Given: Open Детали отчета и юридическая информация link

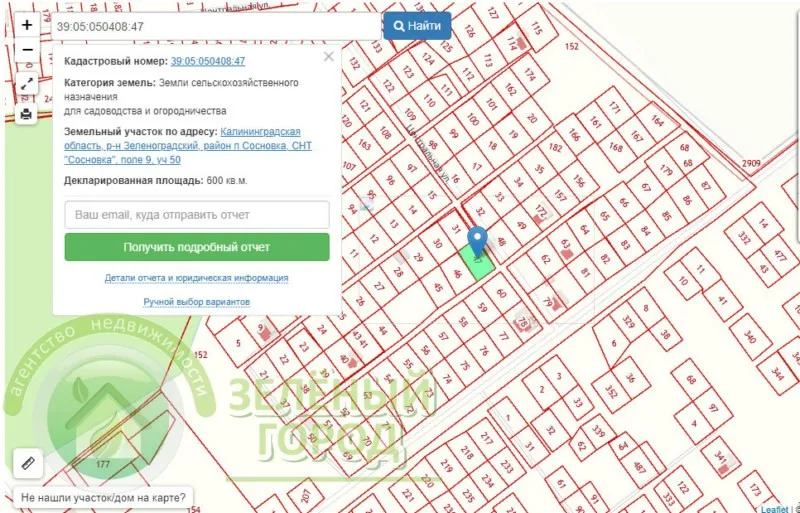Looking at the screenshot, I should tap(196, 278).
